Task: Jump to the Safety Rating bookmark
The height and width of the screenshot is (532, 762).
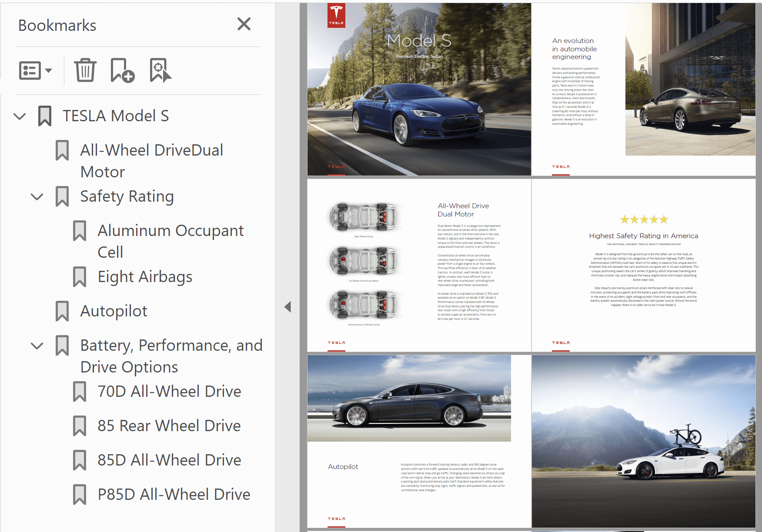Action: [x=127, y=196]
